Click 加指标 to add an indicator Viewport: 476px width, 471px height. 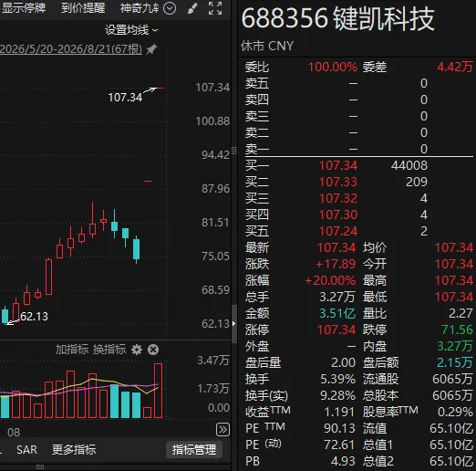tap(72, 350)
